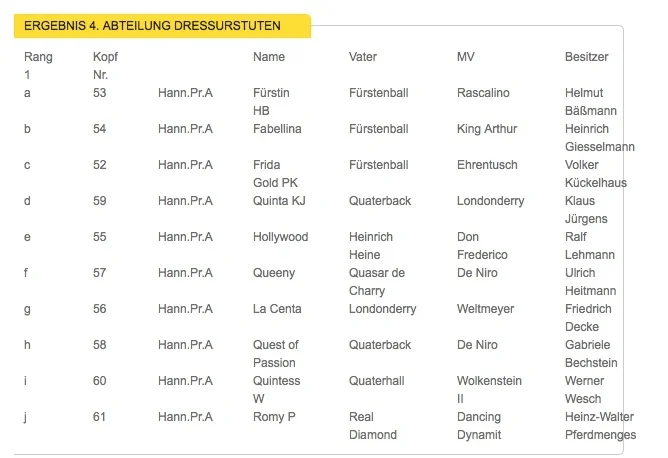Select the Queeny name cell

tap(274, 273)
